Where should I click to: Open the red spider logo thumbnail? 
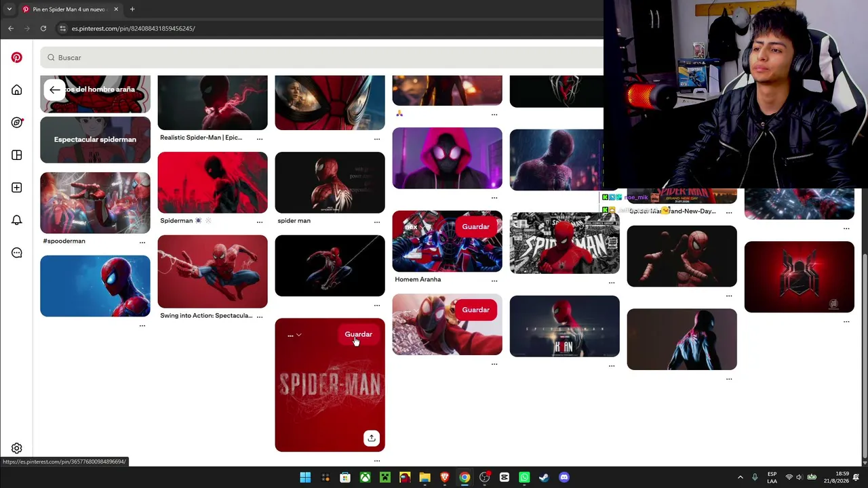tap(799, 277)
